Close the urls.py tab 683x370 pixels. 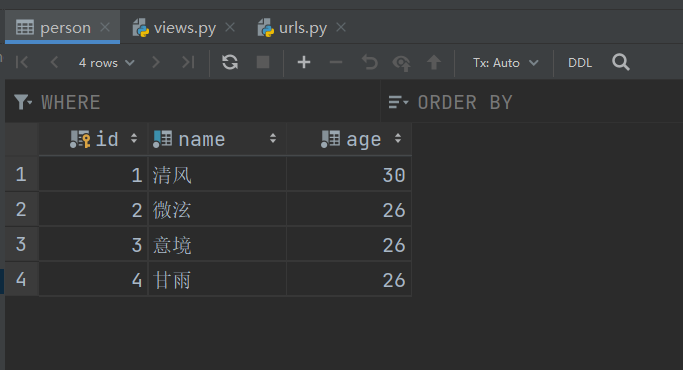tap(341, 27)
